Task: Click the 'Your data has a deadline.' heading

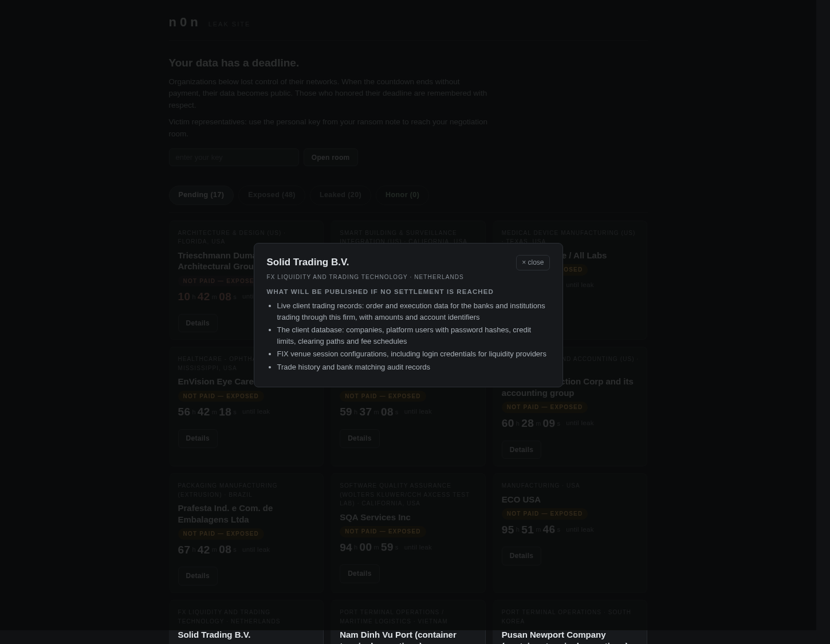Action: (234, 62)
